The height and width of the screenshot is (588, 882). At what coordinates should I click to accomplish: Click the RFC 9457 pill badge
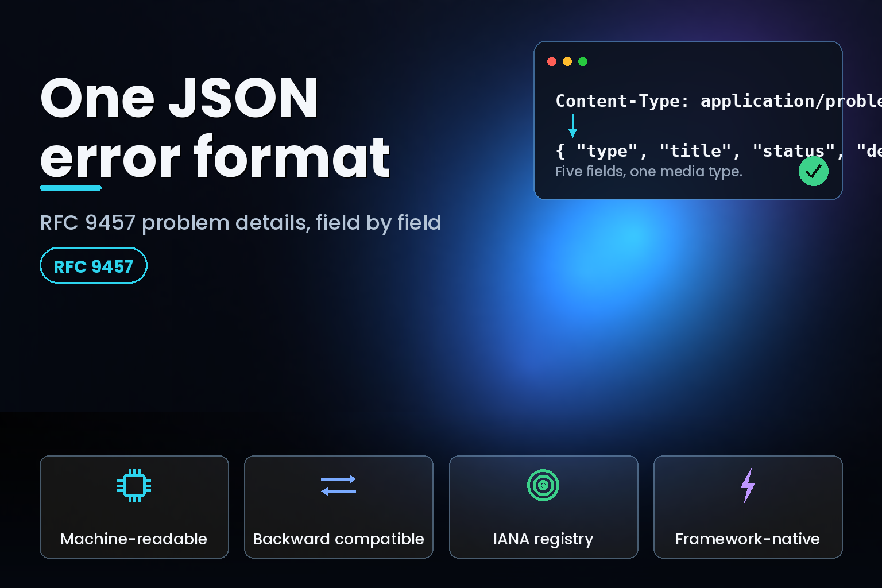click(94, 265)
